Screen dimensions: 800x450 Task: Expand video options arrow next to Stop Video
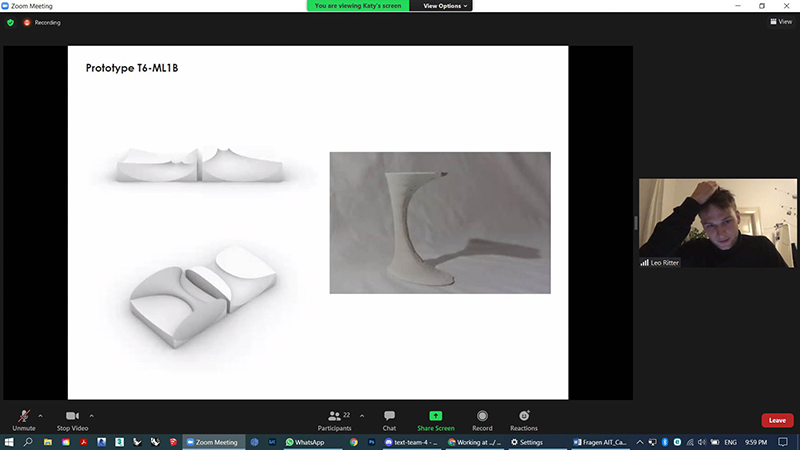coord(91,416)
